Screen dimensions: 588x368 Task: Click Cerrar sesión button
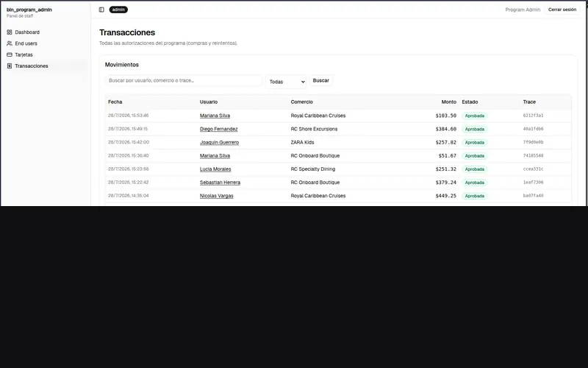click(x=562, y=10)
